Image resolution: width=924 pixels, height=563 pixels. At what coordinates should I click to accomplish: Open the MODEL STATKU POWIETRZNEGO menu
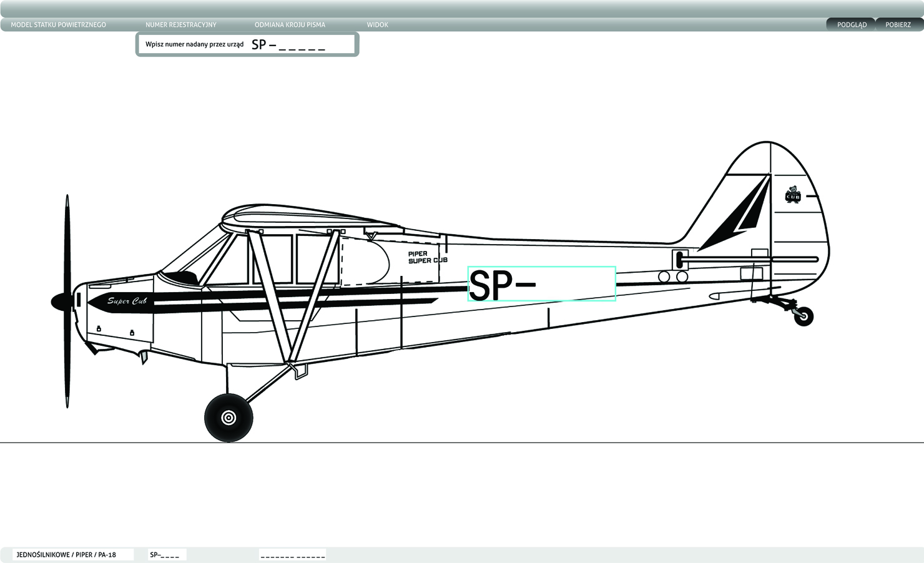coord(59,25)
